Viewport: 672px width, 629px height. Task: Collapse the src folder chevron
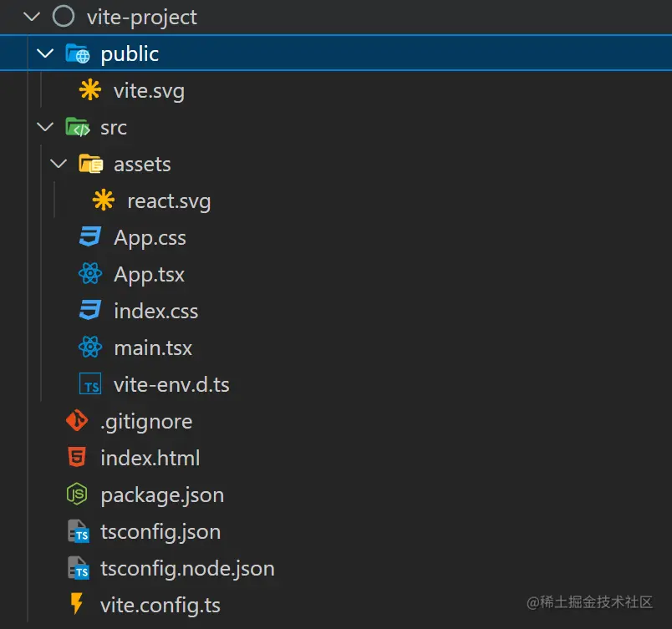coord(45,127)
